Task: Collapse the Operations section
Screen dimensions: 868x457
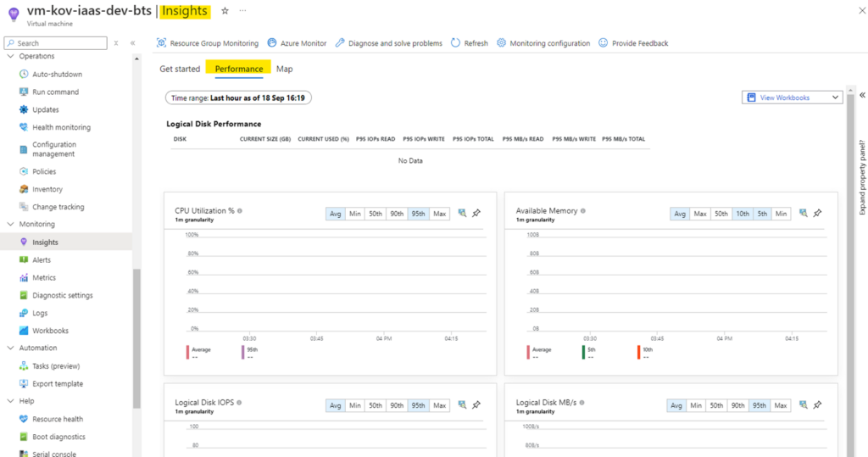Action: click(10, 57)
